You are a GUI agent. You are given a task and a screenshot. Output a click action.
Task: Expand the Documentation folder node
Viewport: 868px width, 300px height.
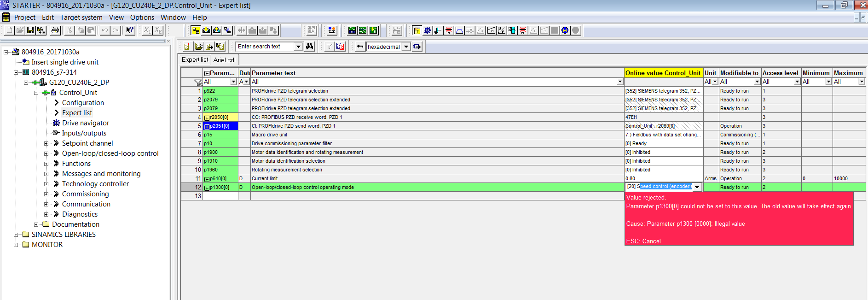pos(36,224)
